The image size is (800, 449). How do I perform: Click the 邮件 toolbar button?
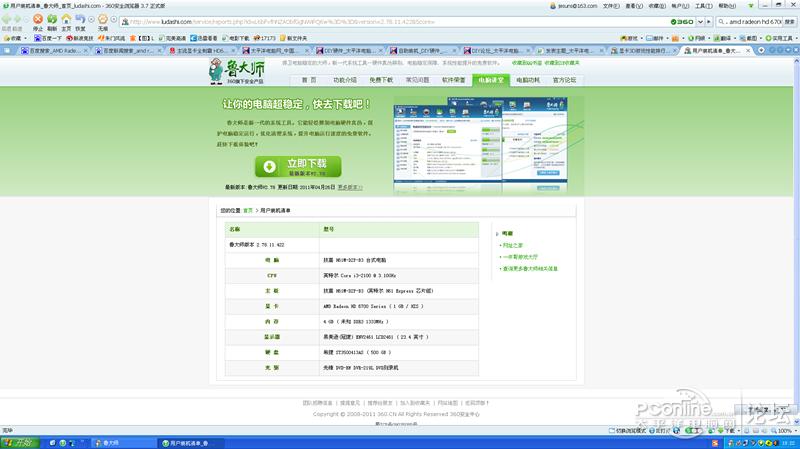click(656, 38)
